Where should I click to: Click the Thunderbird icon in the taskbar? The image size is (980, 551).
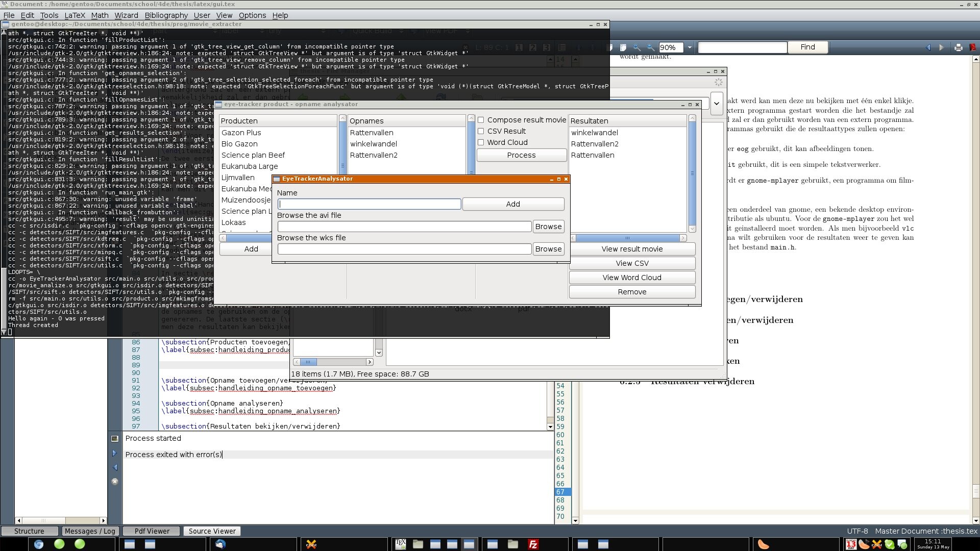[x=220, y=544]
